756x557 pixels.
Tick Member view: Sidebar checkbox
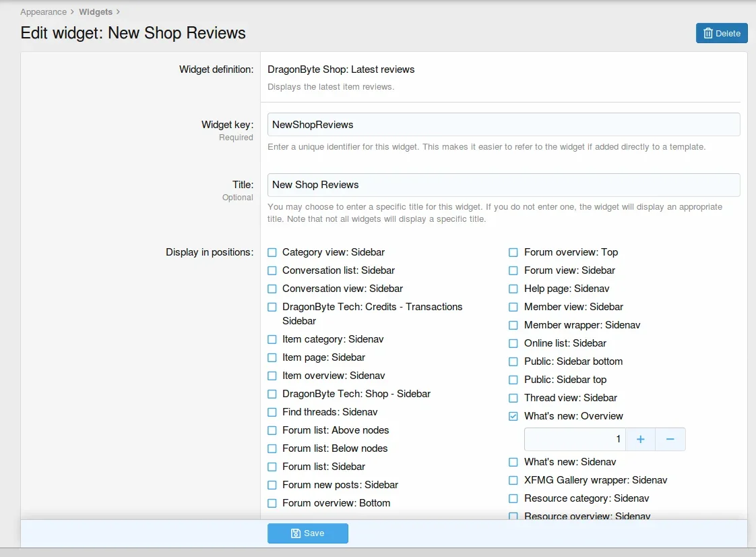pyautogui.click(x=513, y=307)
